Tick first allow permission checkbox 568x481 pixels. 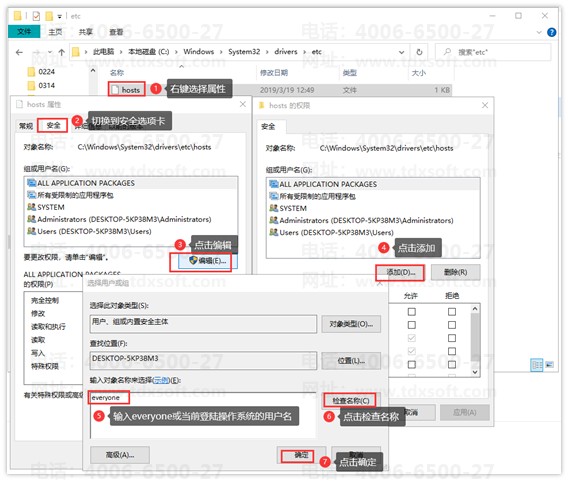412,311
